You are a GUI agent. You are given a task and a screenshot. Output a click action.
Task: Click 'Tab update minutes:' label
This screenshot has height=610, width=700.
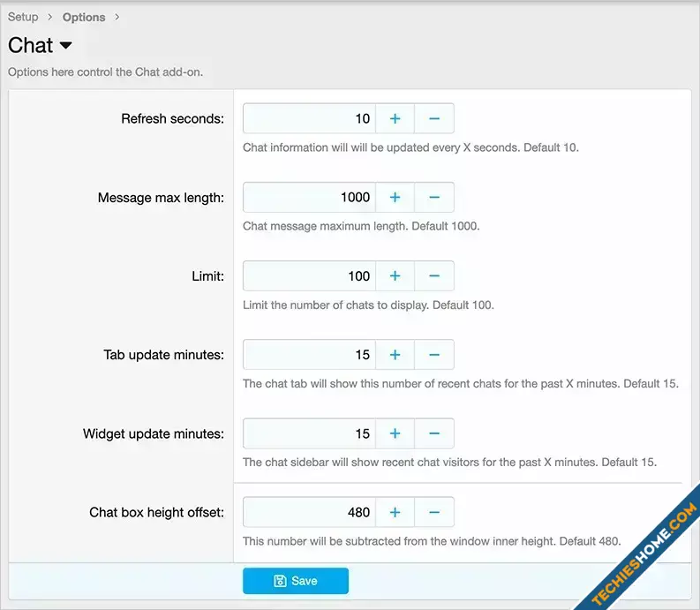pyautogui.click(x=164, y=355)
